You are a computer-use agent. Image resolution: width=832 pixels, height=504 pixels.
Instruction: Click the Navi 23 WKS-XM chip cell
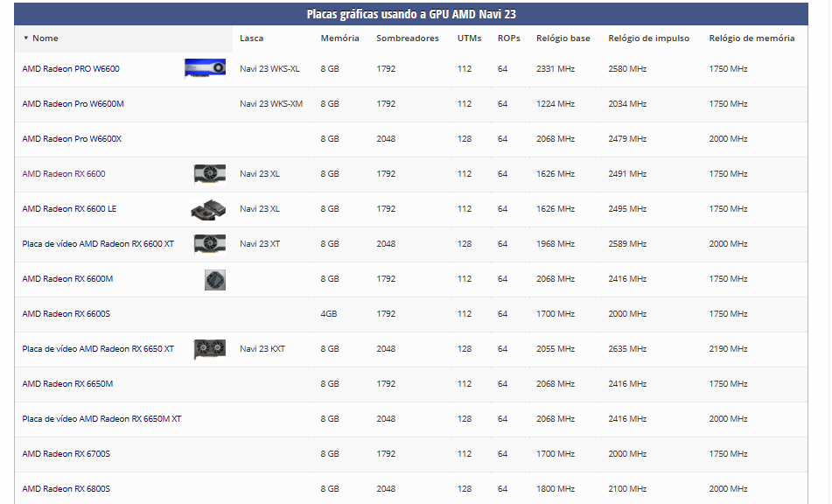pos(271,103)
